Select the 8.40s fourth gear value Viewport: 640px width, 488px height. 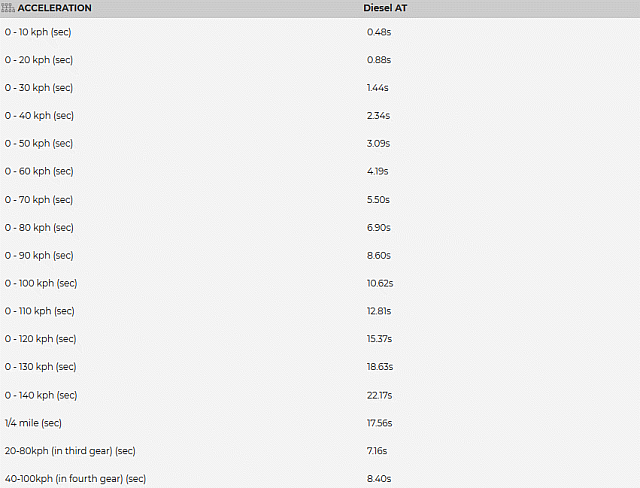378,479
